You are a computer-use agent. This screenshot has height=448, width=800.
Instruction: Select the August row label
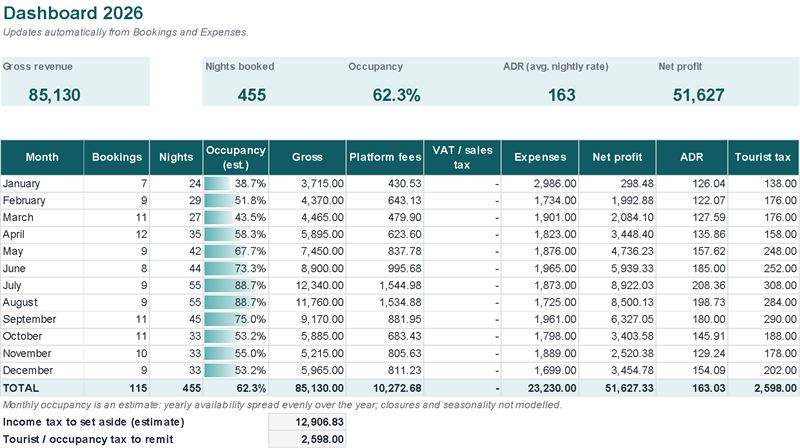[x=20, y=303]
